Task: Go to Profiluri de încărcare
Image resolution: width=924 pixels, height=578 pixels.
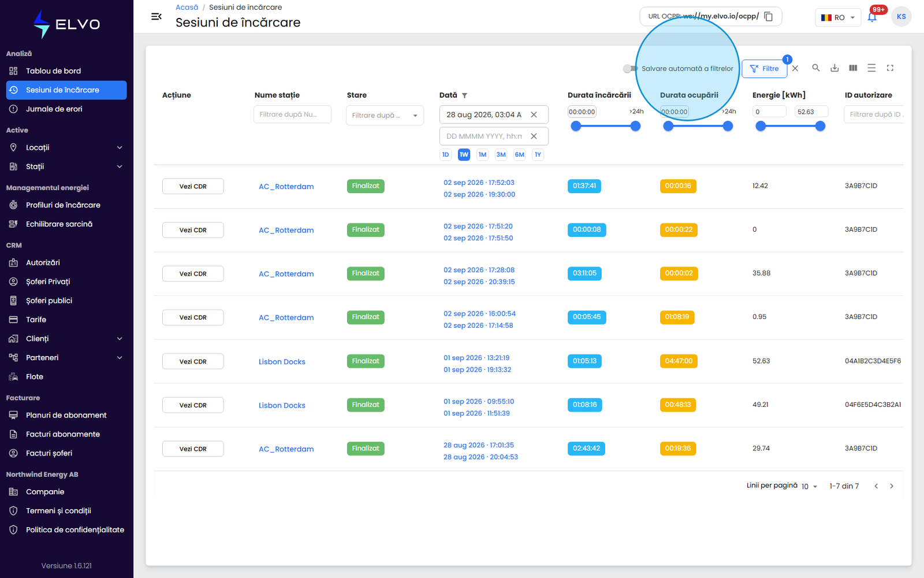Action: coord(66,205)
